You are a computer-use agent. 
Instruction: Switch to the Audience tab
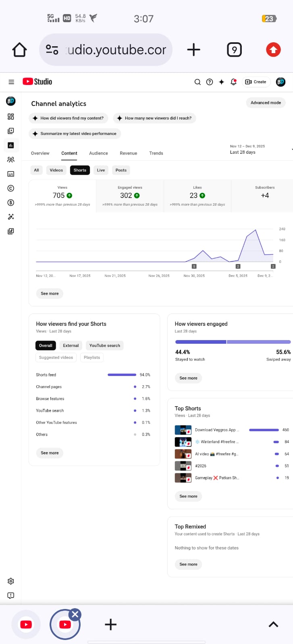pos(98,153)
